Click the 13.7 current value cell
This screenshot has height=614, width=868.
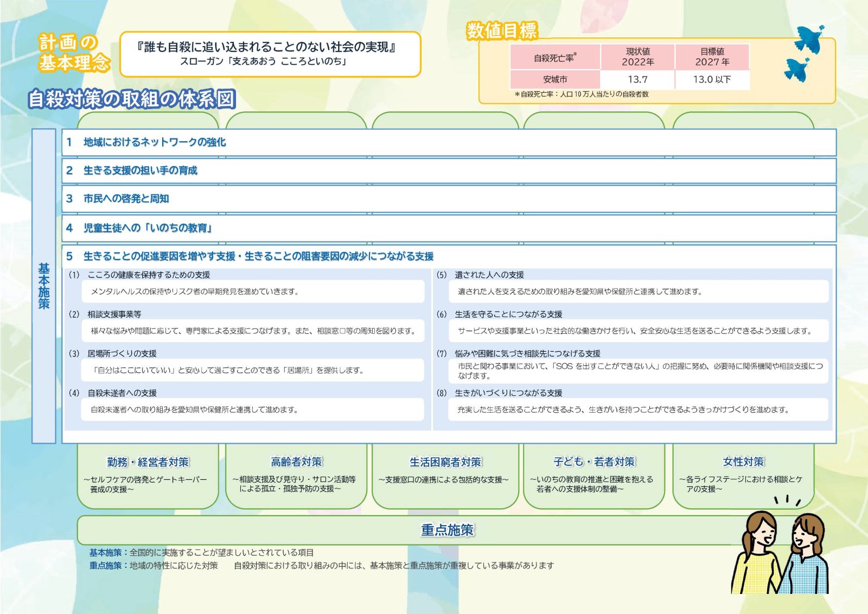click(x=637, y=79)
